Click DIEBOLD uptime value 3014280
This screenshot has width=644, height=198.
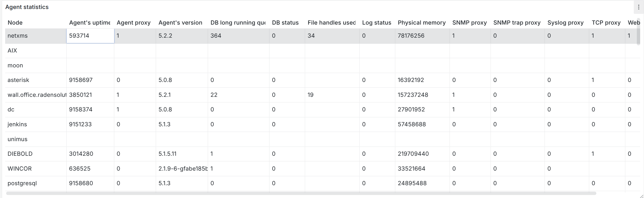(81, 154)
